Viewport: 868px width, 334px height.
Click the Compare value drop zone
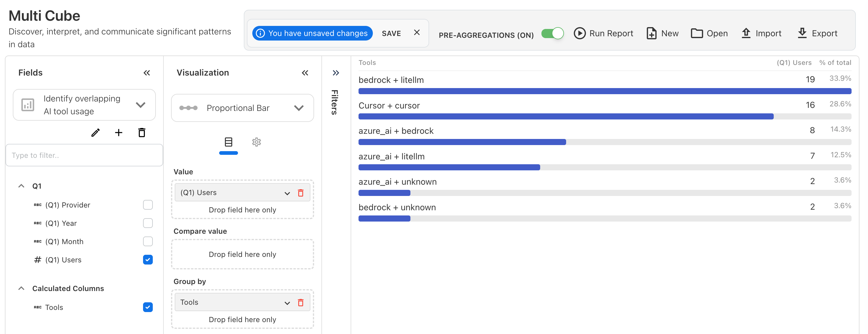243,254
